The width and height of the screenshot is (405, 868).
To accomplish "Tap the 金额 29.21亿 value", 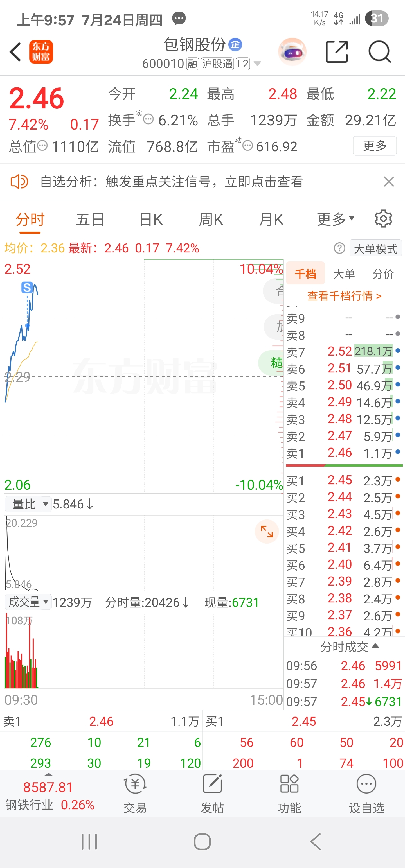I will (x=370, y=120).
